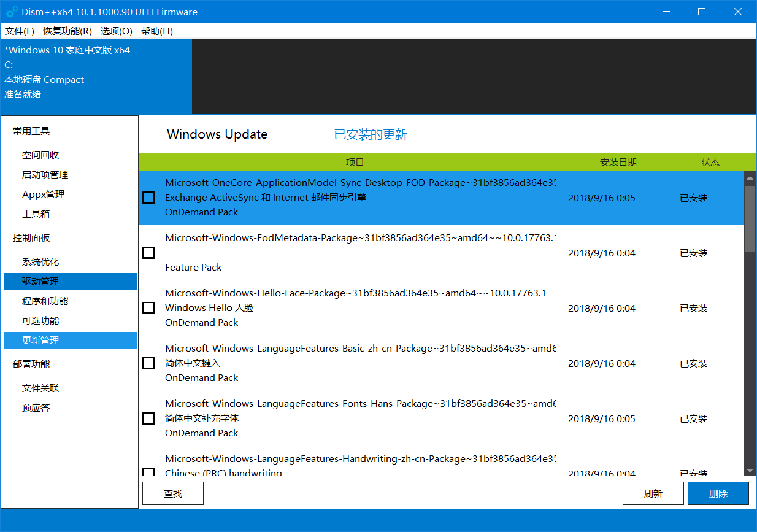Viewport: 757px width, 532px height.
Task: Click 已安装 status of Windows Hello 人脸 row
Action: pyautogui.click(x=694, y=308)
